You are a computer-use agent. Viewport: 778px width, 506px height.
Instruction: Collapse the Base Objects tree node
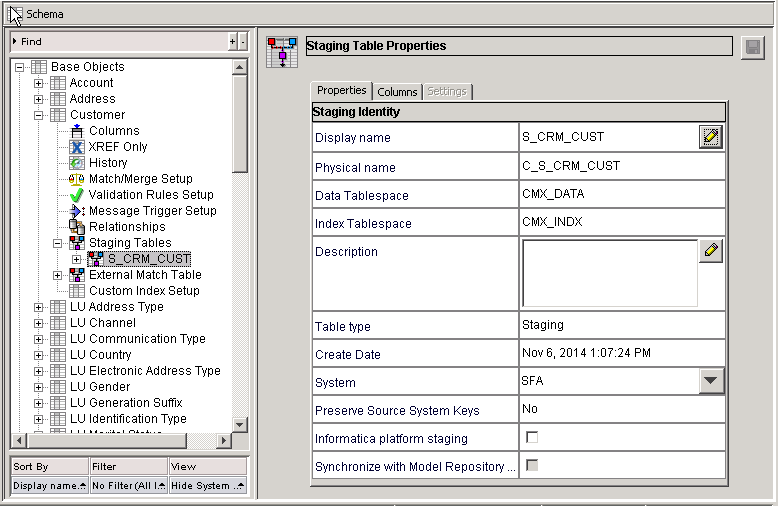pyautogui.click(x=19, y=67)
